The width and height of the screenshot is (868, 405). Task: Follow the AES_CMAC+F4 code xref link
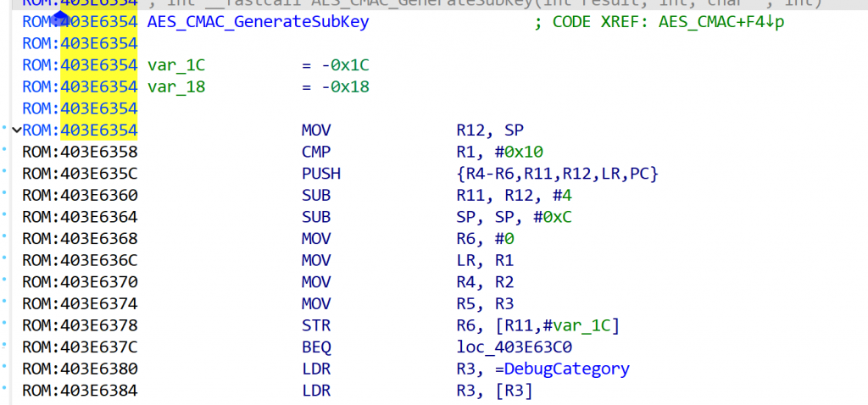(721, 21)
